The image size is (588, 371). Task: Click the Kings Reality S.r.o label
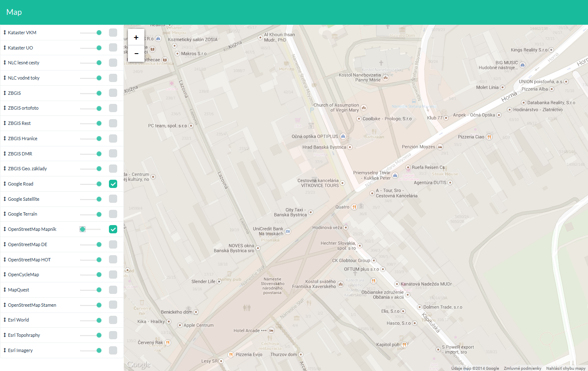click(529, 50)
